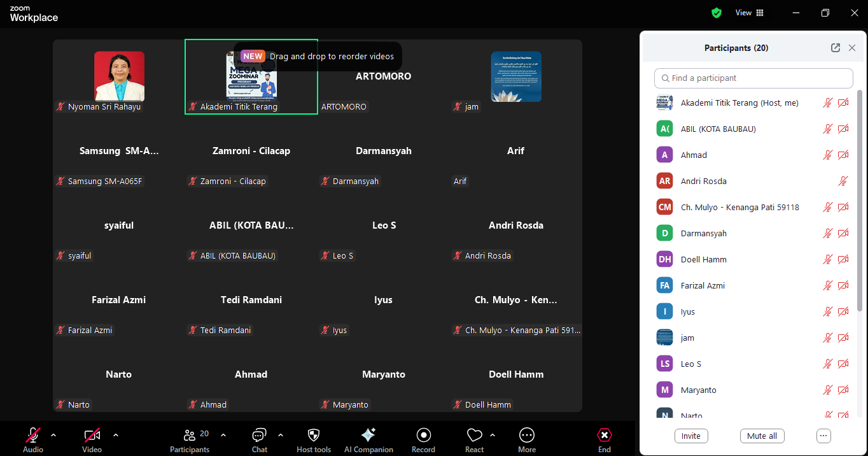The image size is (868, 456).
Task: Open the Chat panel
Action: click(x=259, y=439)
